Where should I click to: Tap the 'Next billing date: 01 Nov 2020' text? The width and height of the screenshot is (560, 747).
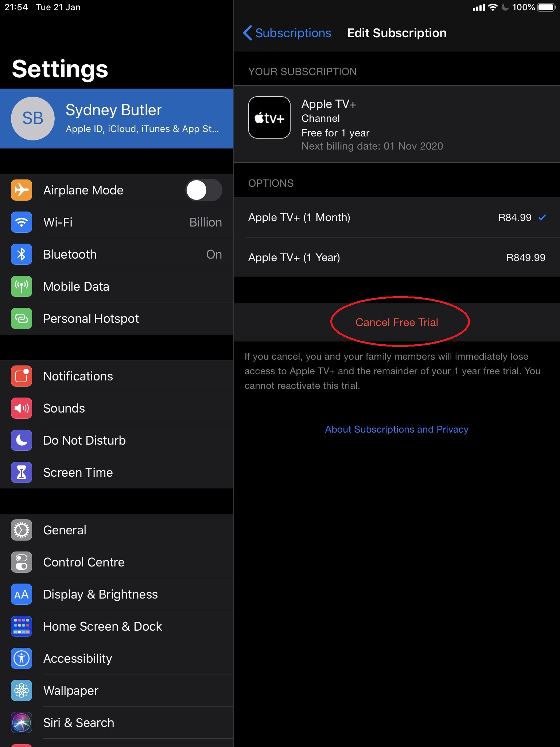pos(372,146)
